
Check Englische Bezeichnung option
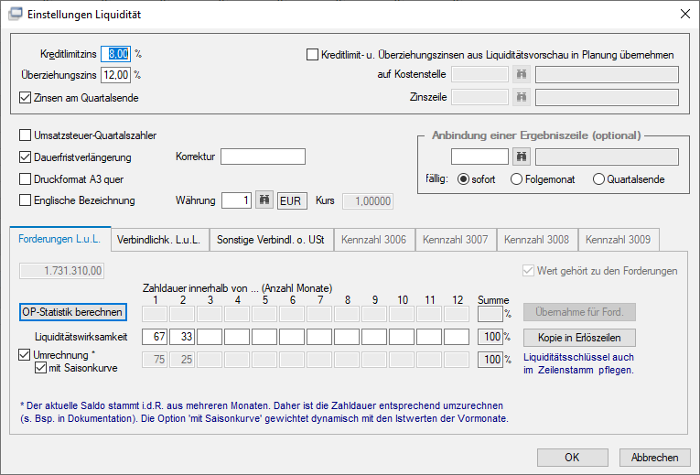pos(25,200)
